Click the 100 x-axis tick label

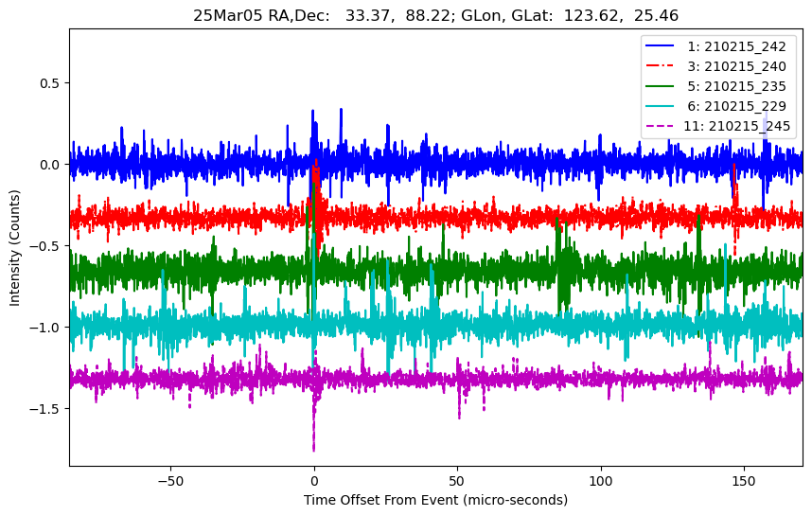coord(601,481)
